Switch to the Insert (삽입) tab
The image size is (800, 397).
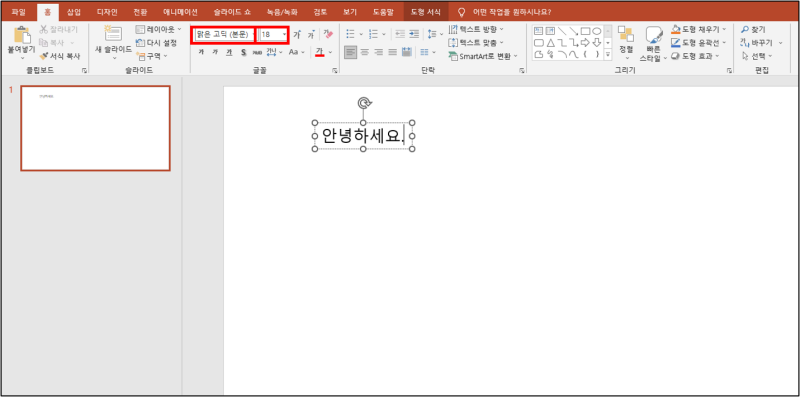point(74,11)
